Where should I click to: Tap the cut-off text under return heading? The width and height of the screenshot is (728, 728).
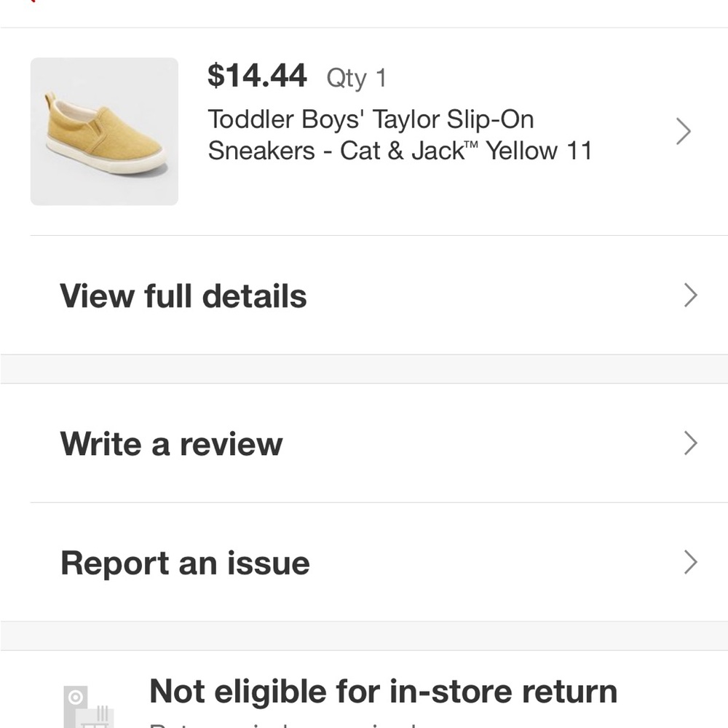pyautogui.click(x=283, y=725)
